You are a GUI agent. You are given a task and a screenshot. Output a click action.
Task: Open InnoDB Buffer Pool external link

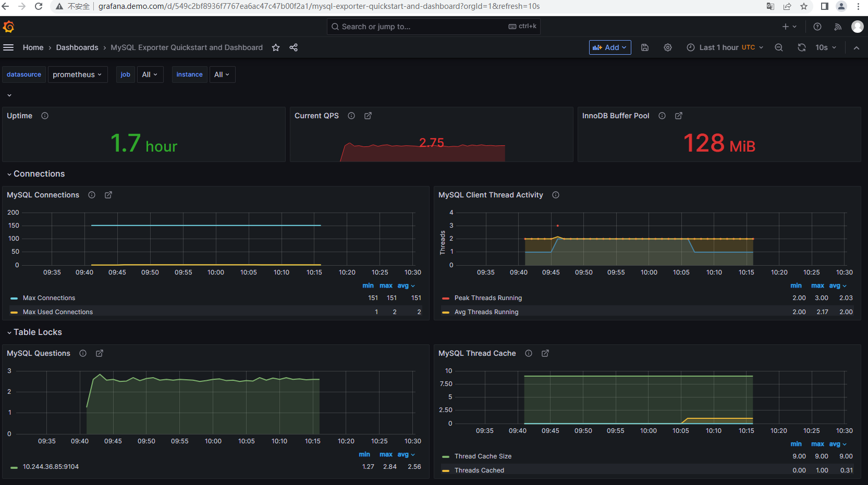tap(679, 116)
